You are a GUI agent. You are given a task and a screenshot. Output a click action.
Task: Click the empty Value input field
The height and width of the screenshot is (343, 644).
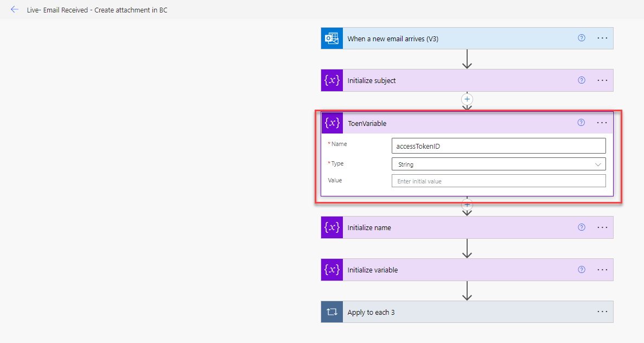click(x=499, y=180)
